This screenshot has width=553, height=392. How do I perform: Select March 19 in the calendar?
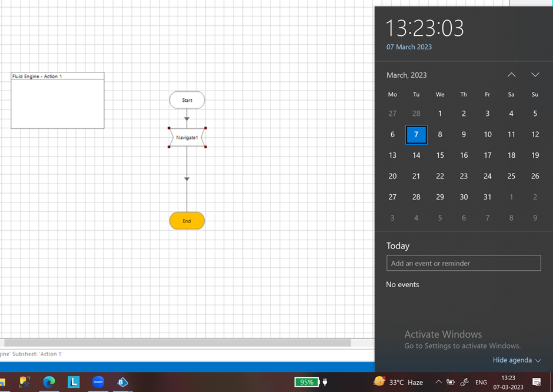(x=535, y=155)
